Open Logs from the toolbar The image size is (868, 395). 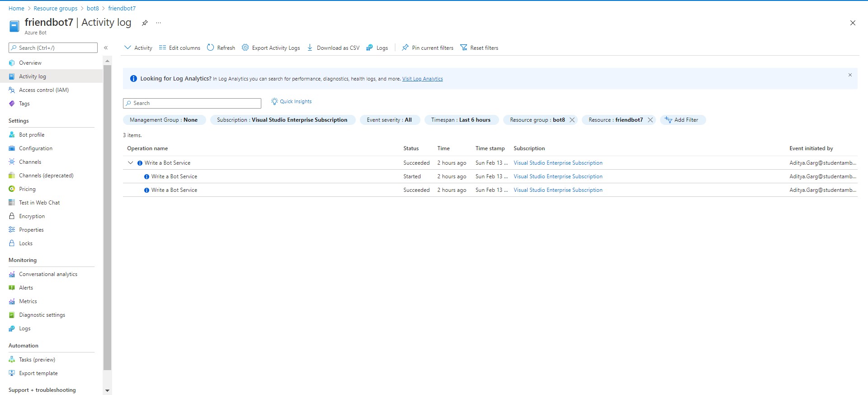point(377,48)
